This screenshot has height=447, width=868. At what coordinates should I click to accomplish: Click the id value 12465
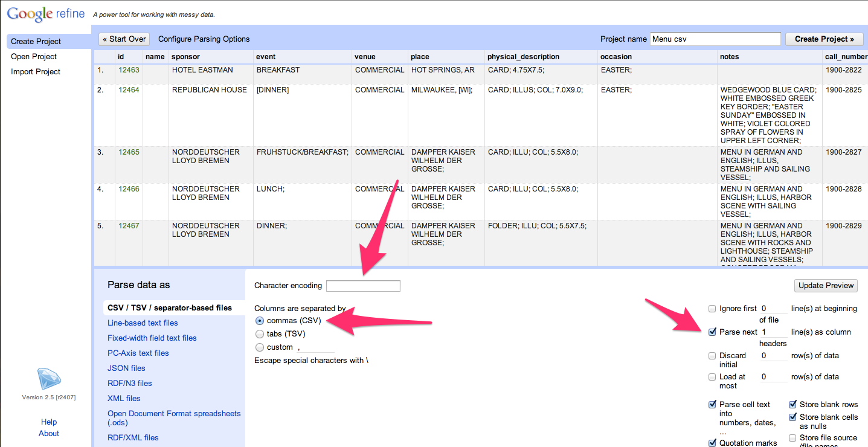point(129,152)
